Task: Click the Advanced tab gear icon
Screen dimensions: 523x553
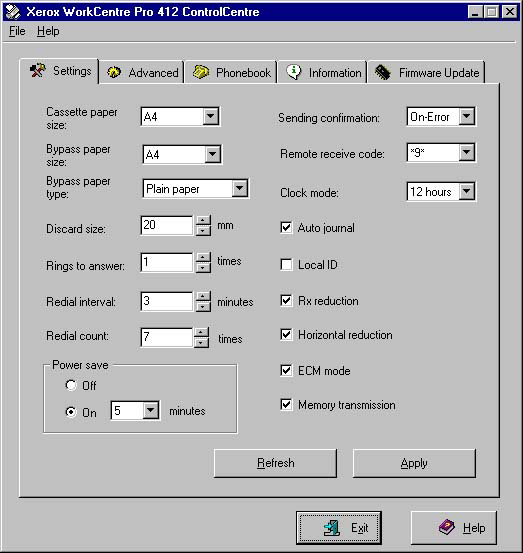Action: pos(114,72)
